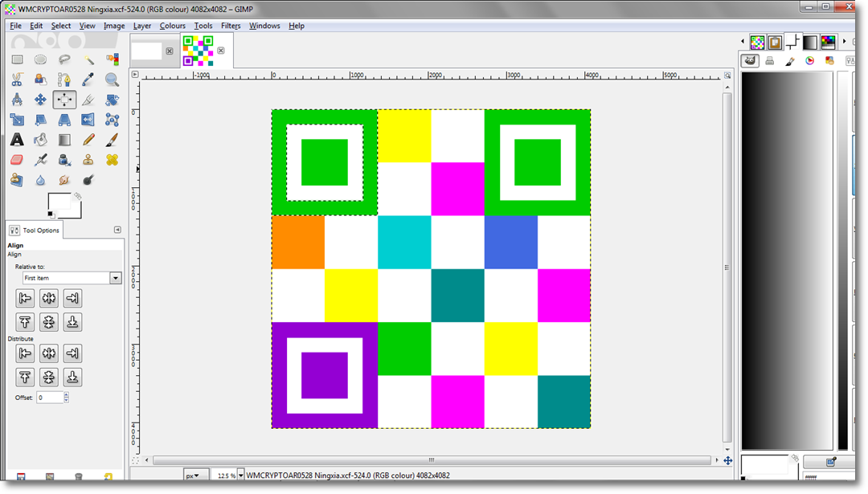Open the Layer menu
868x494 pixels.
pyautogui.click(x=141, y=26)
